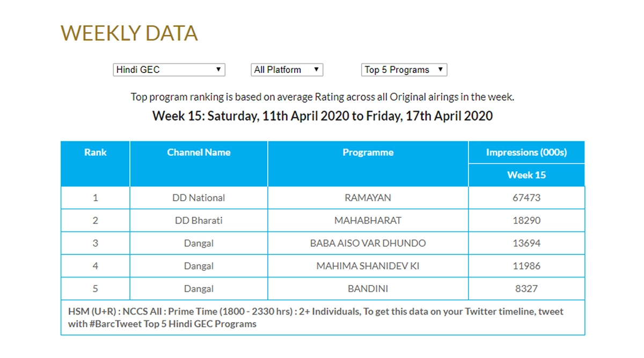Select the Week 15 subheader cell
This screenshot has height=358, width=644.
click(526, 175)
